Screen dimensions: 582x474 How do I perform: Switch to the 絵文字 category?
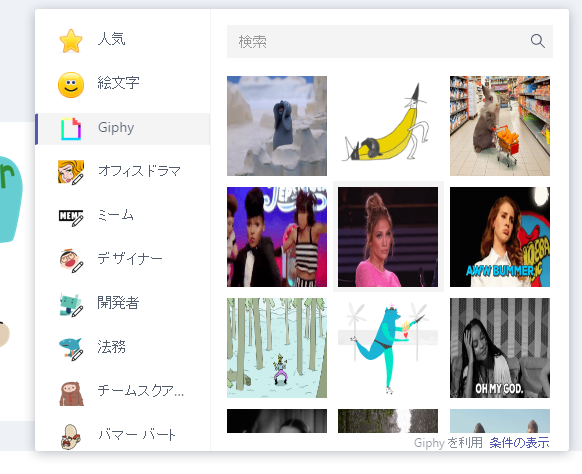118,83
